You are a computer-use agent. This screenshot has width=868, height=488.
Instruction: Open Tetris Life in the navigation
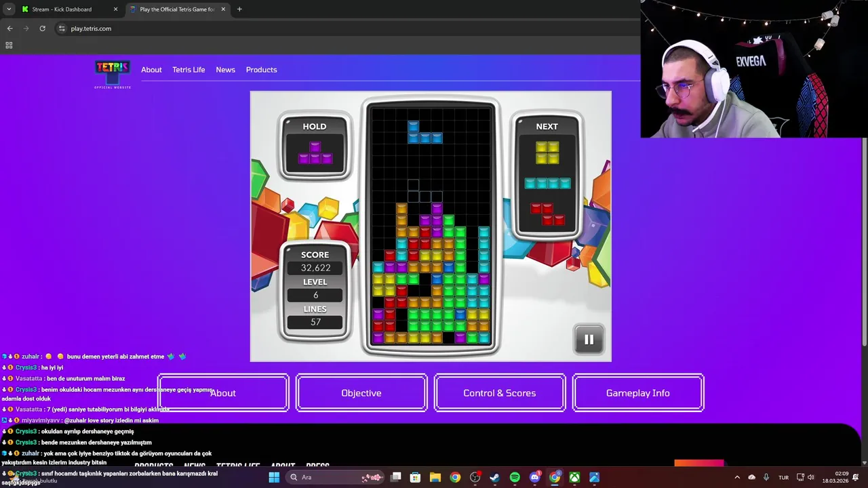(x=189, y=70)
